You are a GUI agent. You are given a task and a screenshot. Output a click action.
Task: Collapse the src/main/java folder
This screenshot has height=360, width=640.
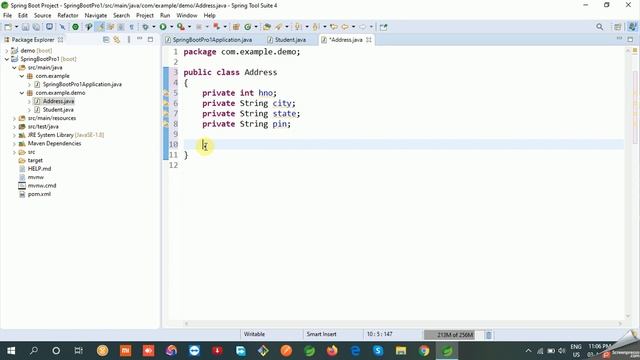click(14, 68)
